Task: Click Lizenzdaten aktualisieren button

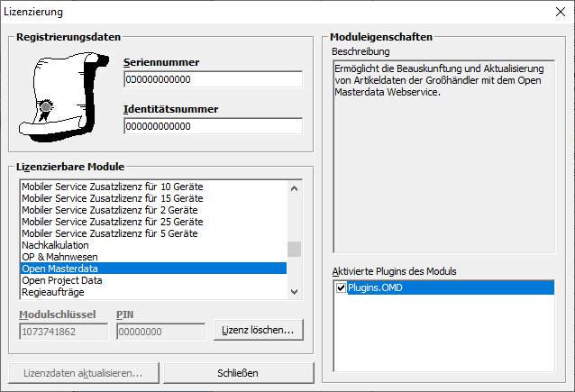Action: (x=83, y=373)
